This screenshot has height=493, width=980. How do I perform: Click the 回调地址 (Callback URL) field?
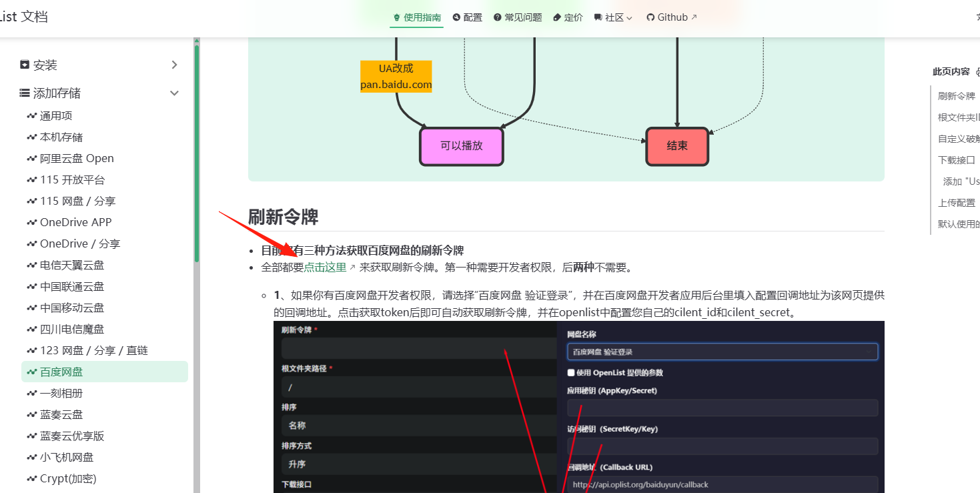point(722,485)
